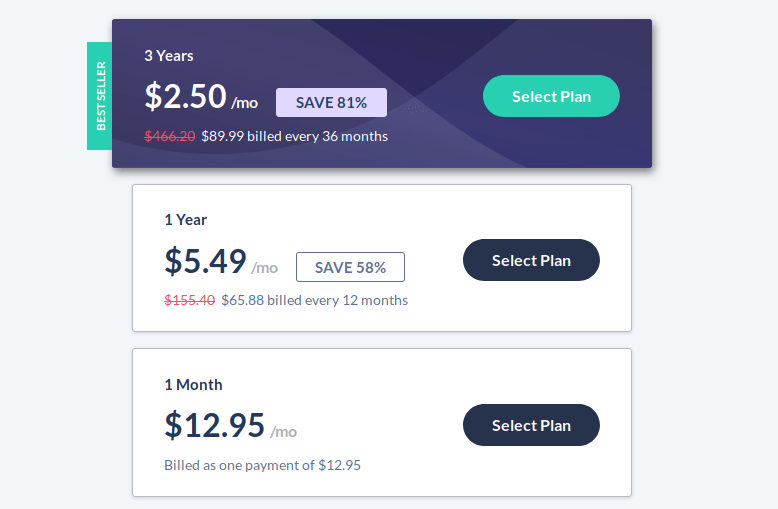Image resolution: width=778 pixels, height=509 pixels.
Task: Click the $12.95 monthly price
Action: tap(215, 425)
